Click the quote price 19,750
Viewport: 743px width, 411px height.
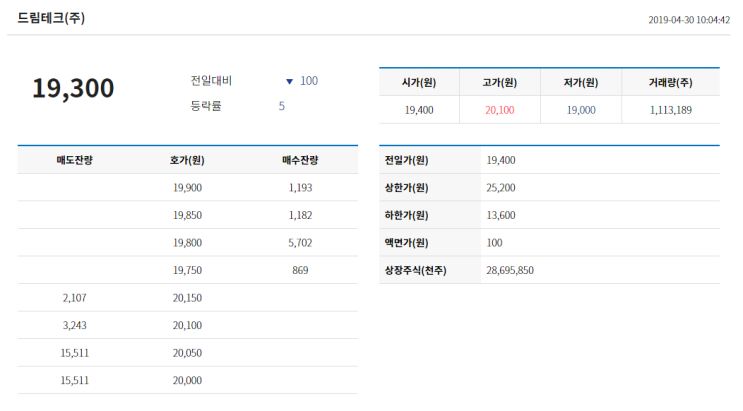187,270
